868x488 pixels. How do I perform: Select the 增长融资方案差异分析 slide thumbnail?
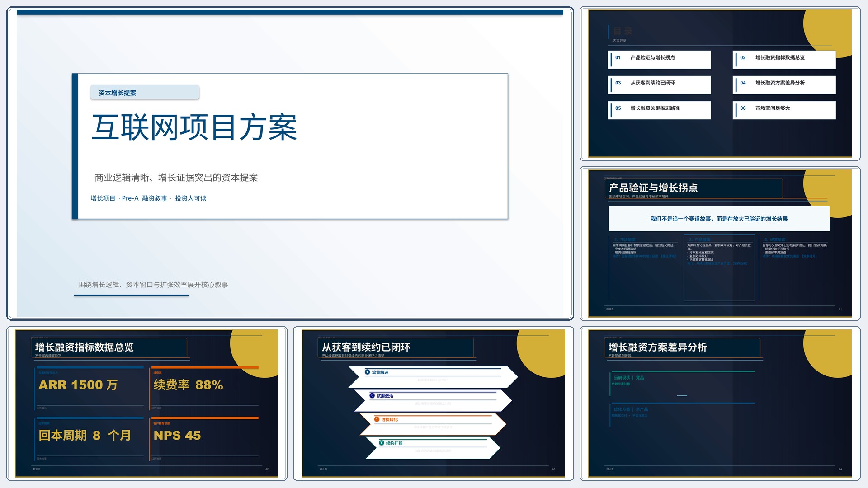(x=720, y=404)
